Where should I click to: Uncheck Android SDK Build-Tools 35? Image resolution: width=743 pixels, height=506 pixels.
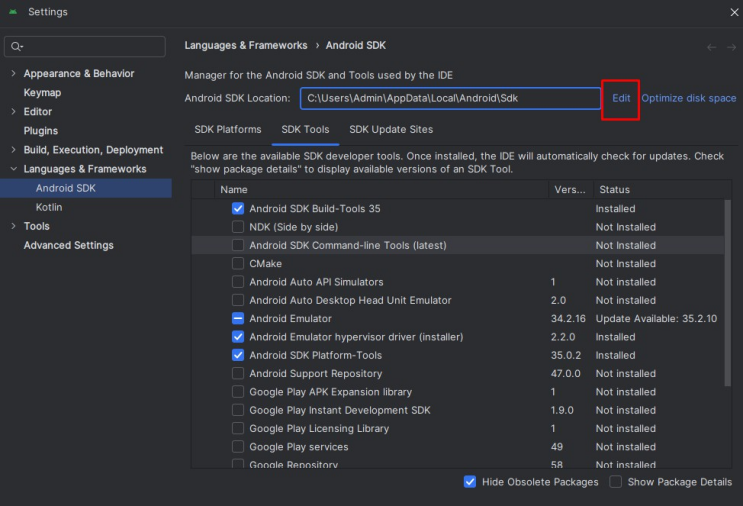238,209
